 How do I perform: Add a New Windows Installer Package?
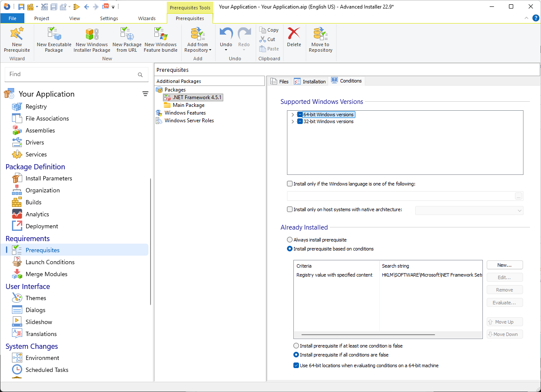tap(91, 38)
